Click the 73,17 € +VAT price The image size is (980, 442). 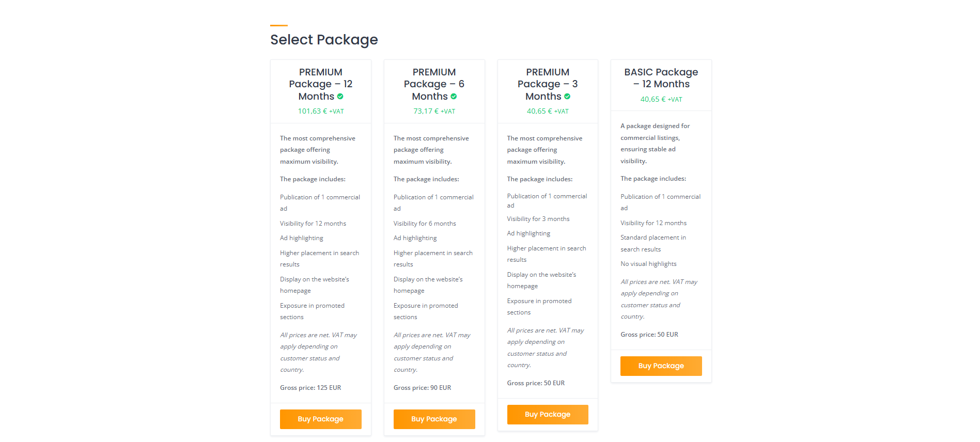click(x=434, y=111)
